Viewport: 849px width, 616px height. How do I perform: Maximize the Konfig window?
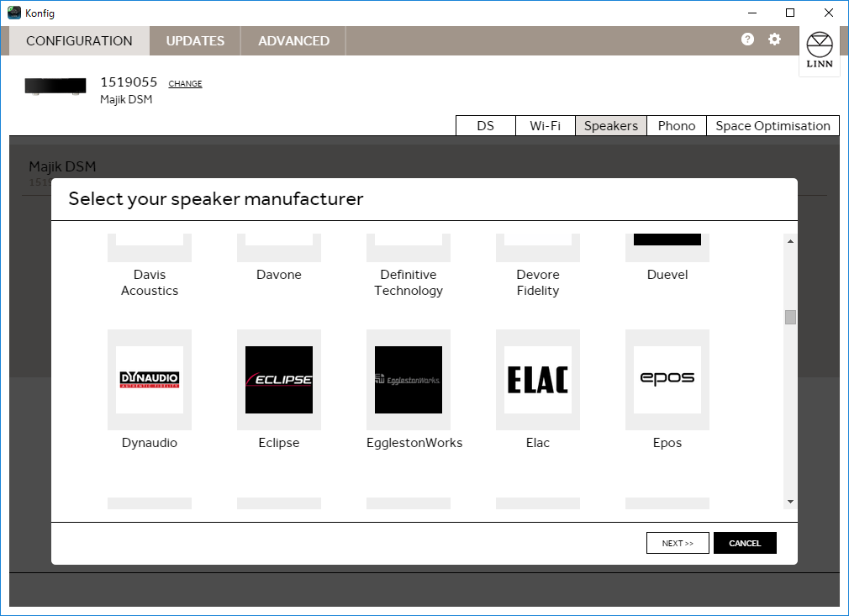coord(790,13)
